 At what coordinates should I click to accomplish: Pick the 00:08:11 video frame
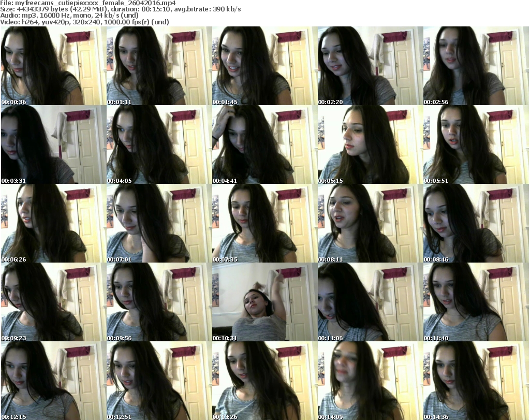(370, 223)
